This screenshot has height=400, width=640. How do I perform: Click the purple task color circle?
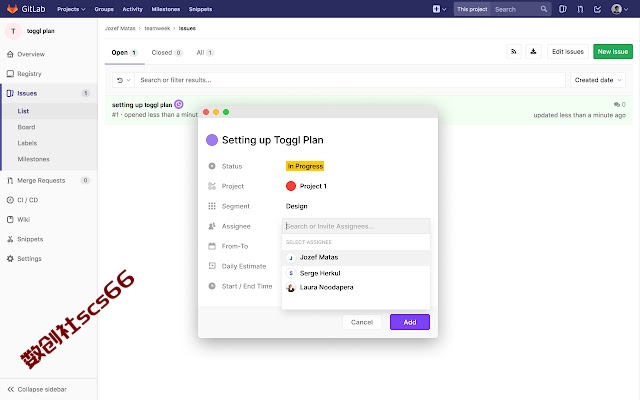[x=212, y=140]
